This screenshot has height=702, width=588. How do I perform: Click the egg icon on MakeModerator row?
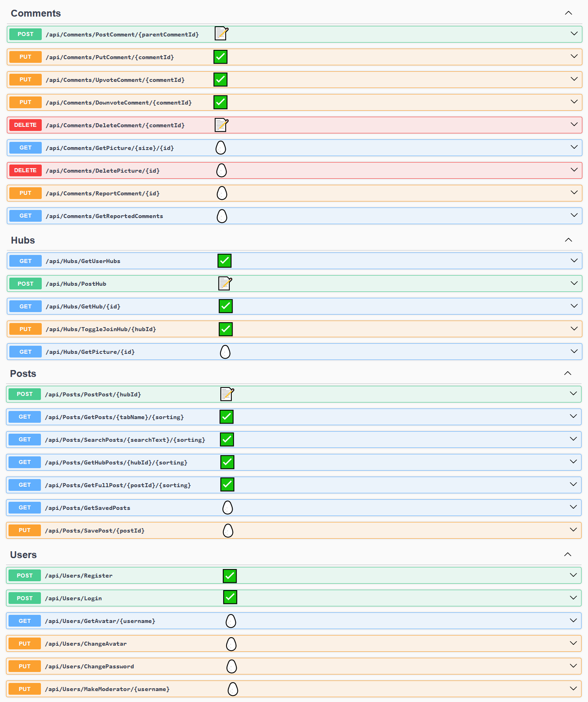click(x=233, y=689)
